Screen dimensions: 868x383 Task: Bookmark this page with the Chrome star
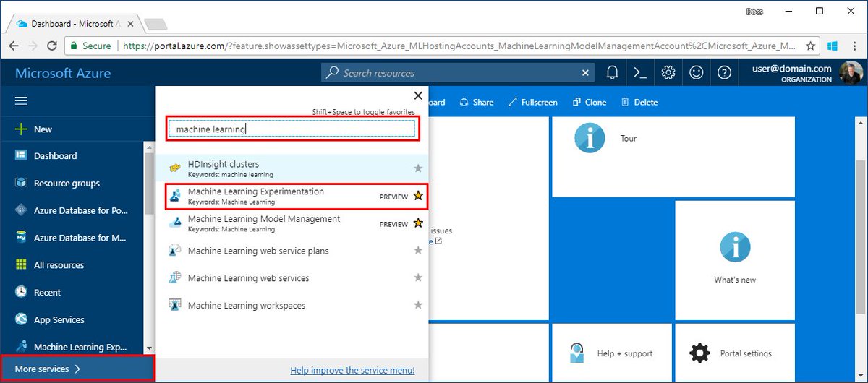coord(811,46)
